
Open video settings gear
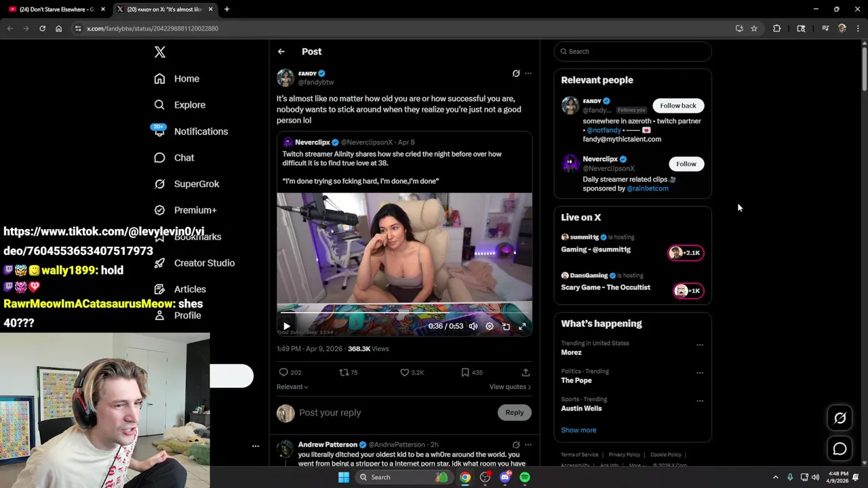(490, 326)
